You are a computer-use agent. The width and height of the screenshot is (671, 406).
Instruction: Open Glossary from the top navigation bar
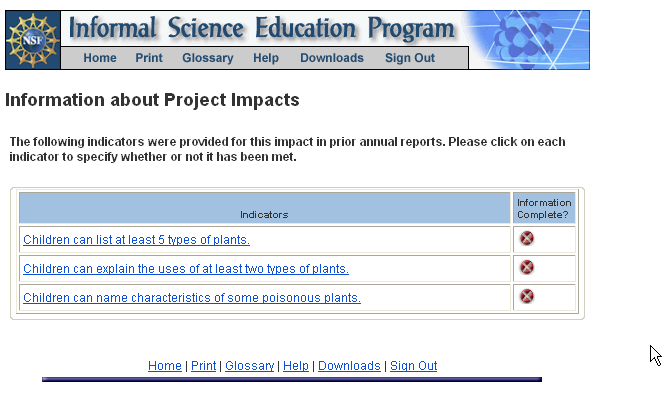[208, 58]
